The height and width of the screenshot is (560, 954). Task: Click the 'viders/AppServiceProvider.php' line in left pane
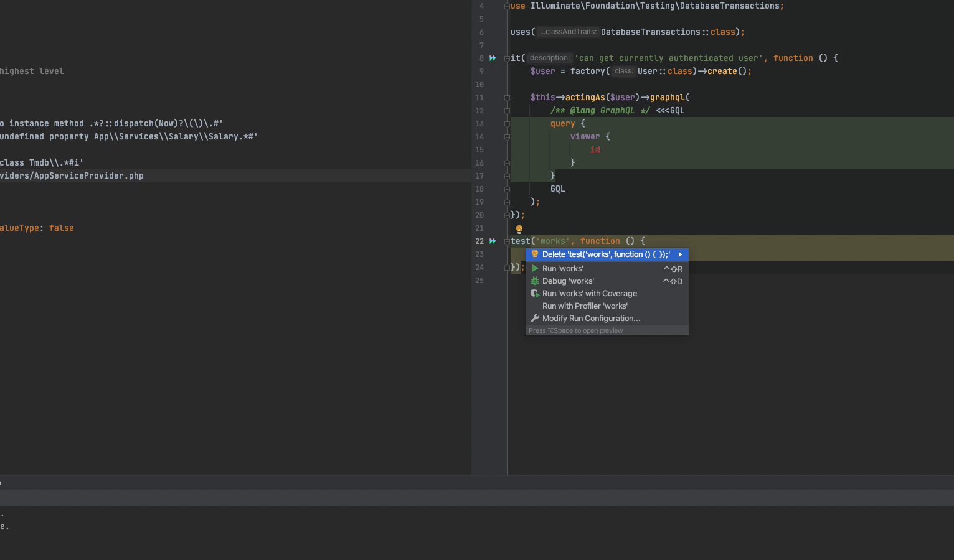pos(72,175)
